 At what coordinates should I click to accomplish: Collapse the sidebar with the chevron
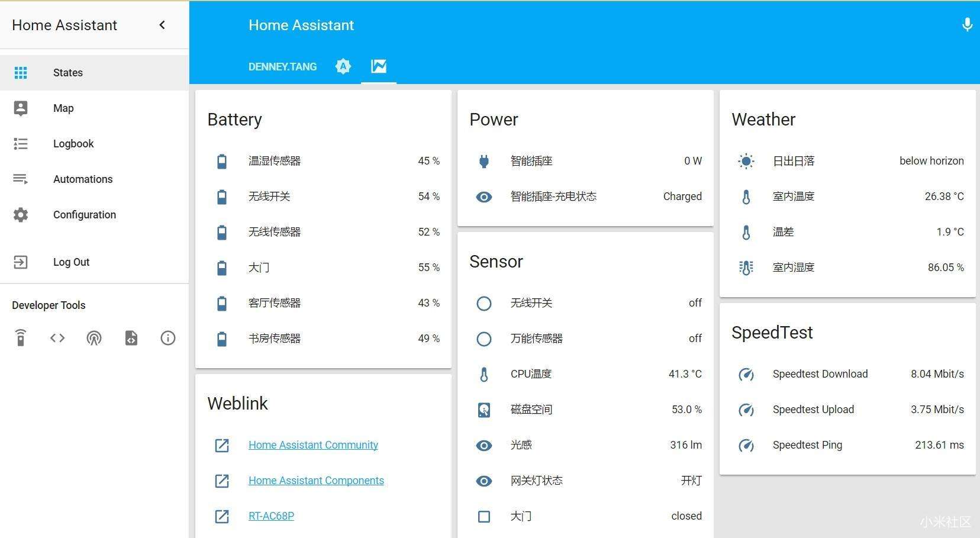tap(162, 25)
